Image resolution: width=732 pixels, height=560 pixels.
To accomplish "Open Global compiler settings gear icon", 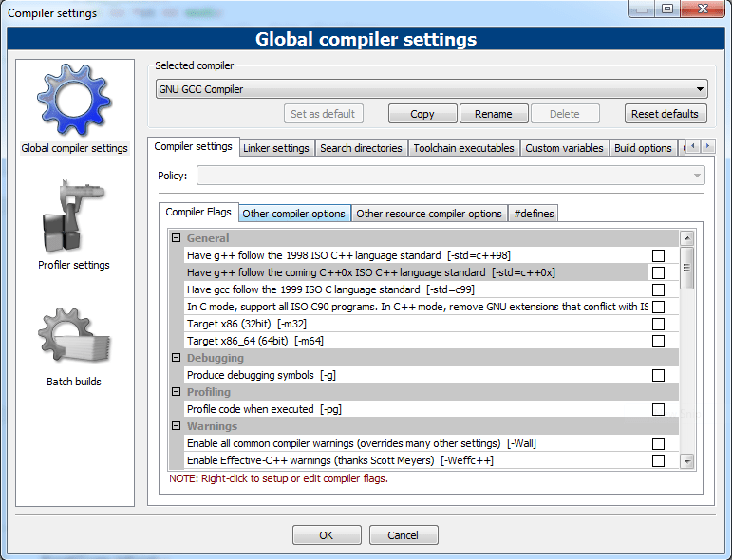I will click(x=74, y=101).
